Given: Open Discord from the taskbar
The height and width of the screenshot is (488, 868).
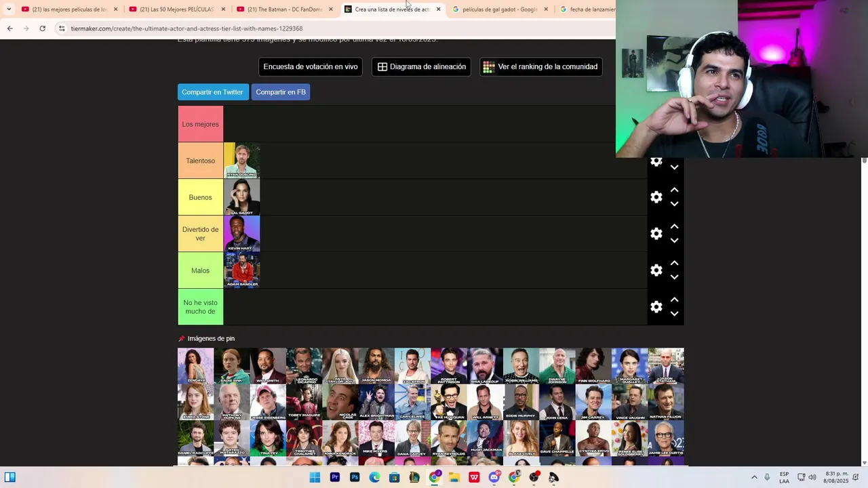Looking at the screenshot, I should pyautogui.click(x=494, y=477).
